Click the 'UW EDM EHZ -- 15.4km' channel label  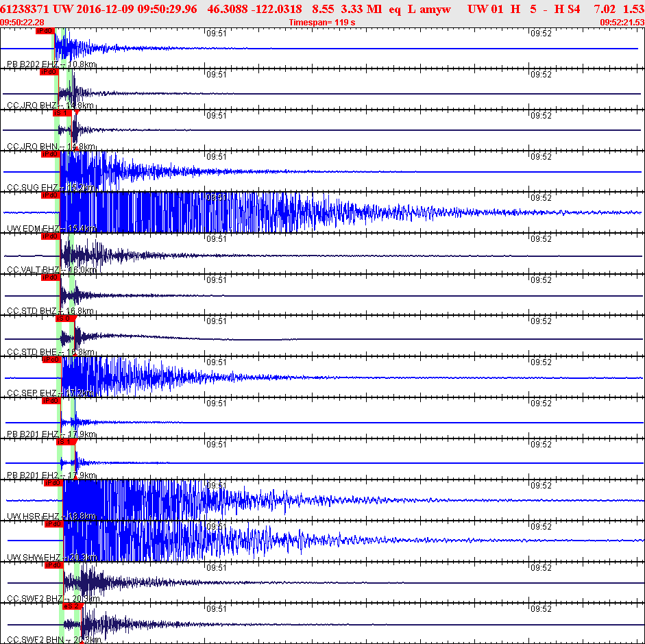51,229
